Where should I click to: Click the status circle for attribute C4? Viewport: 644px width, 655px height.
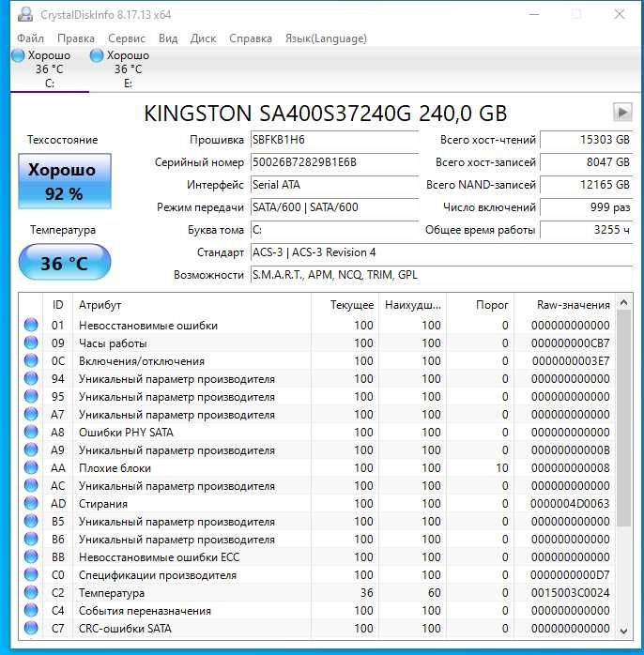(31, 610)
